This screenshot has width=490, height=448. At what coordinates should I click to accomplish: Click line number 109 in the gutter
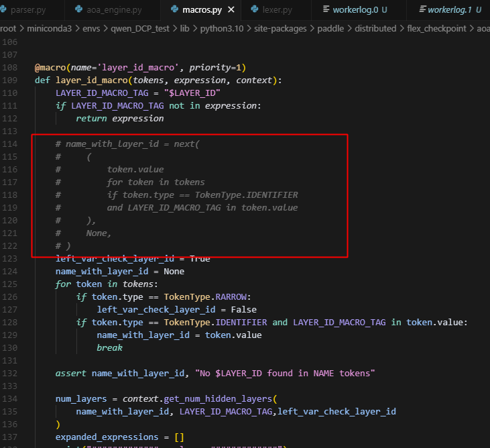[x=11, y=80]
